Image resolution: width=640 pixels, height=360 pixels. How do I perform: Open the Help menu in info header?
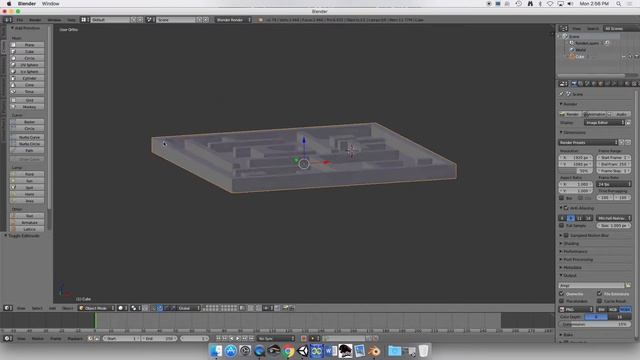coord(71,20)
